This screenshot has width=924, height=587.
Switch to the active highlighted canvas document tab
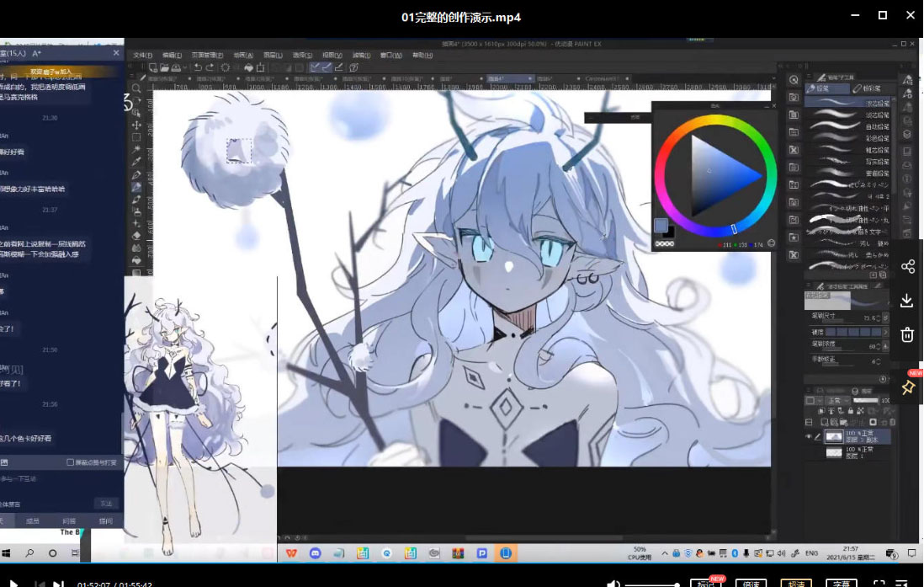pos(510,78)
